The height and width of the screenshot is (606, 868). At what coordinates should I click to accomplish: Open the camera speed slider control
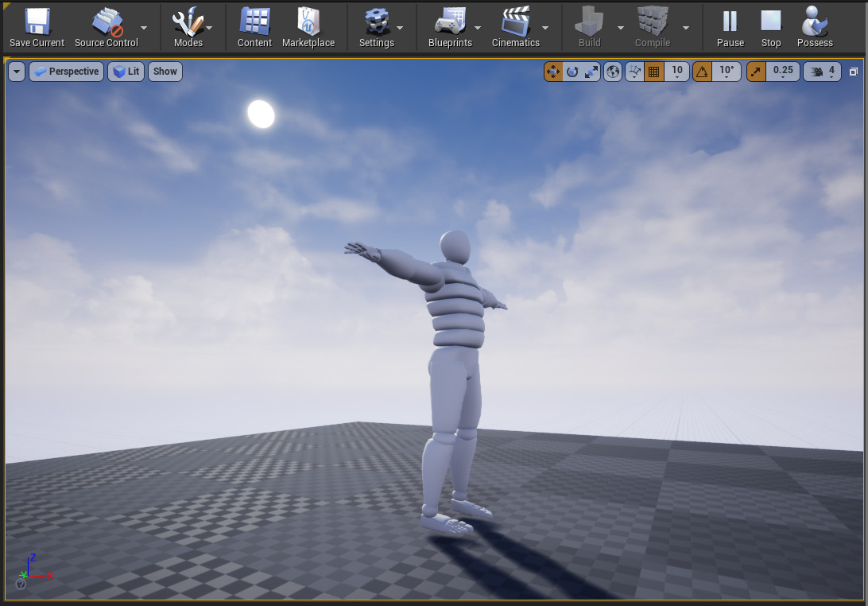(x=823, y=72)
